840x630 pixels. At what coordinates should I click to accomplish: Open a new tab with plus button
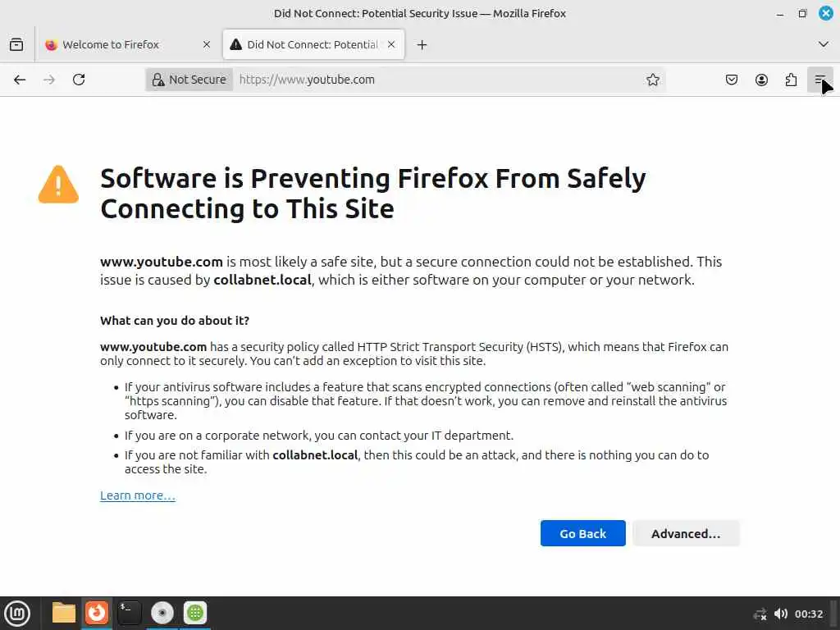tap(422, 45)
